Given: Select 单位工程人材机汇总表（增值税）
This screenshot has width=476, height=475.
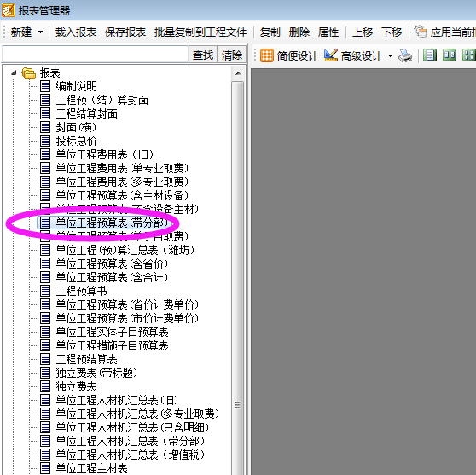Looking at the screenshot, I should tap(131, 455).
